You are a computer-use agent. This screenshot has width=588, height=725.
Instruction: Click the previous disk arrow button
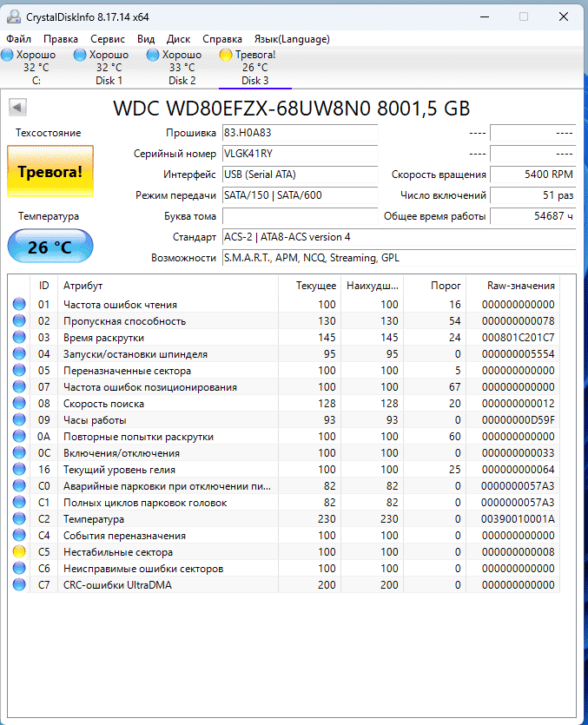[x=18, y=108]
